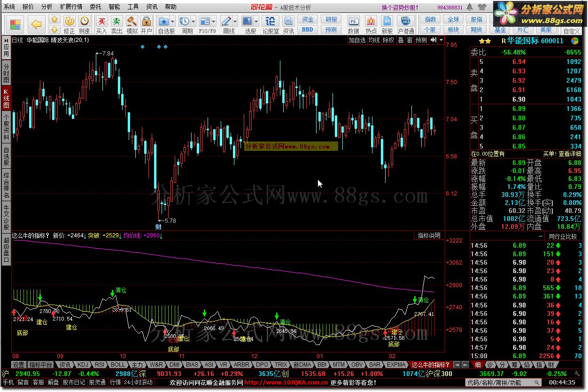Open the 沪港通 SSE-HKE icon
Image resolution: width=588 pixels, height=392 pixels.
[405, 24]
